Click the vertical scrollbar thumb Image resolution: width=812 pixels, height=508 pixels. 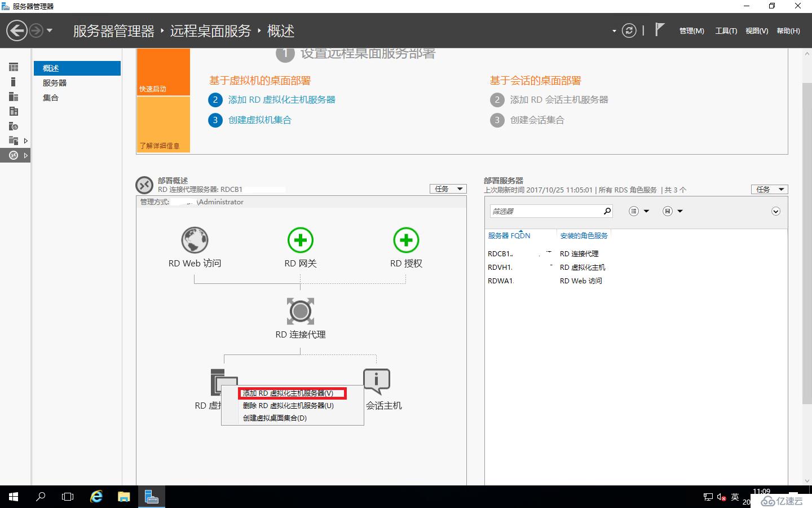point(807,243)
